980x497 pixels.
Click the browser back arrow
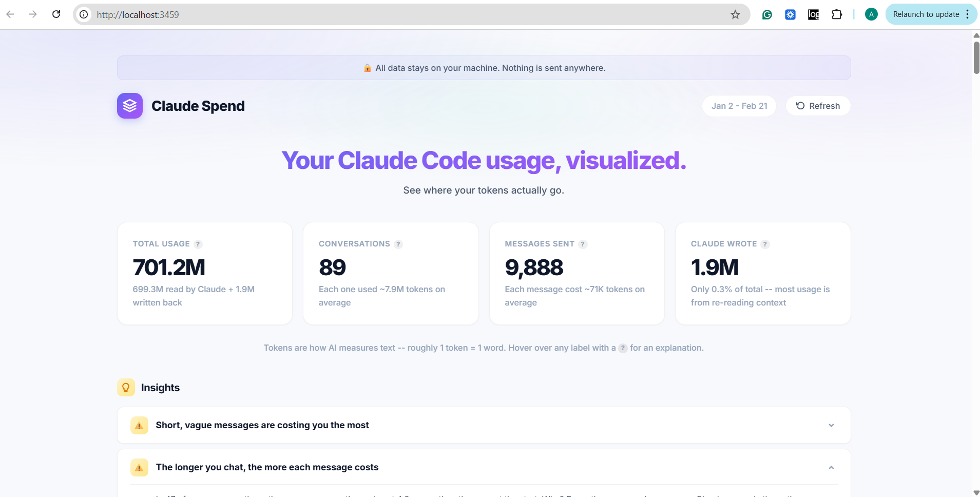10,14
